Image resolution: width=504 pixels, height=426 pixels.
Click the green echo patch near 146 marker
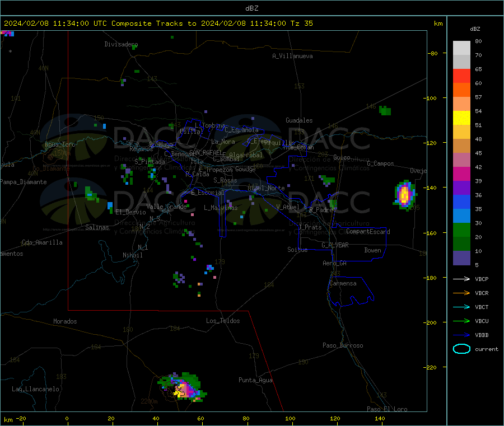385,110
